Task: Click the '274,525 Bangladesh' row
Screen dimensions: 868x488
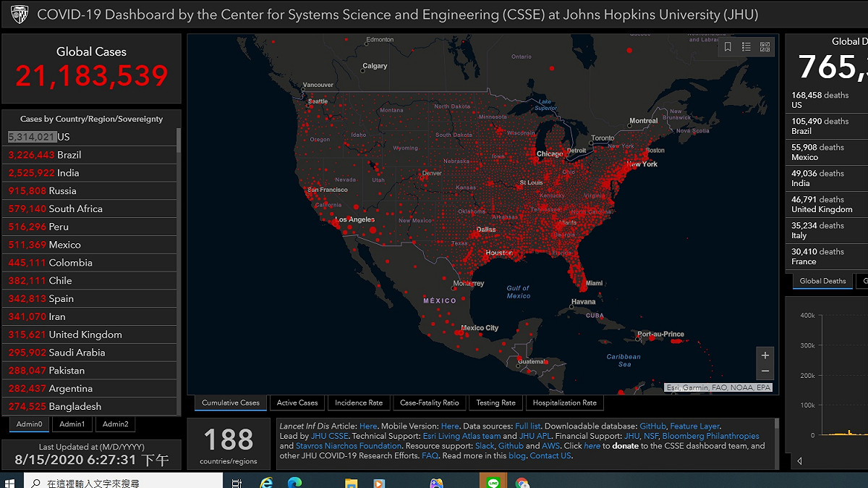Action: (89, 406)
